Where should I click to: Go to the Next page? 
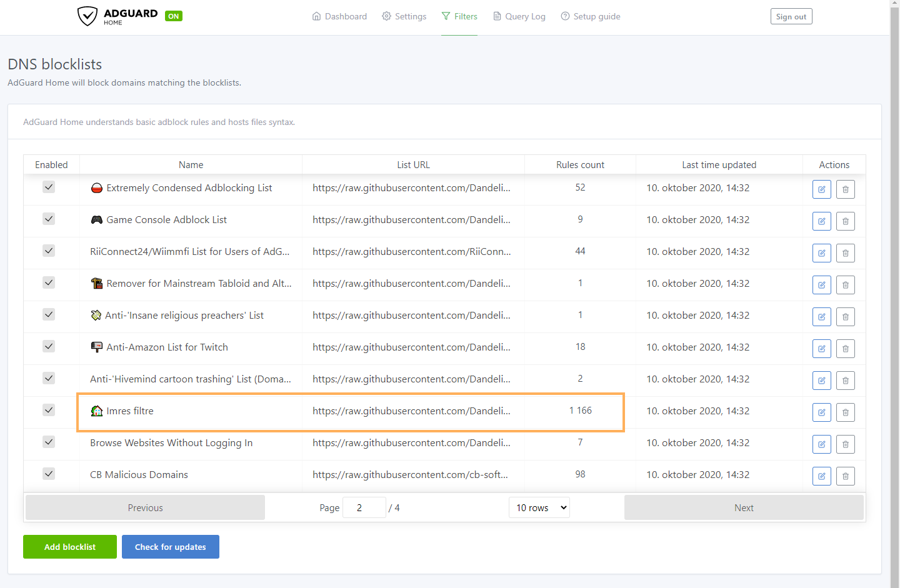744,507
